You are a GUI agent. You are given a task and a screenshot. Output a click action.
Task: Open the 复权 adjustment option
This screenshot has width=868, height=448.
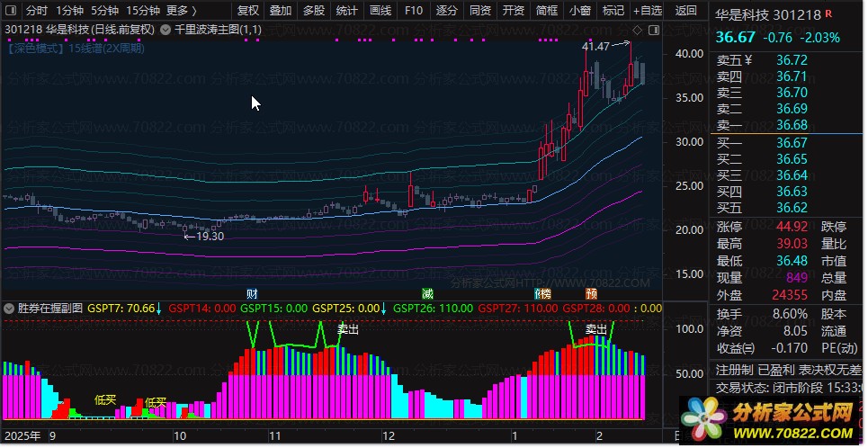pos(247,11)
